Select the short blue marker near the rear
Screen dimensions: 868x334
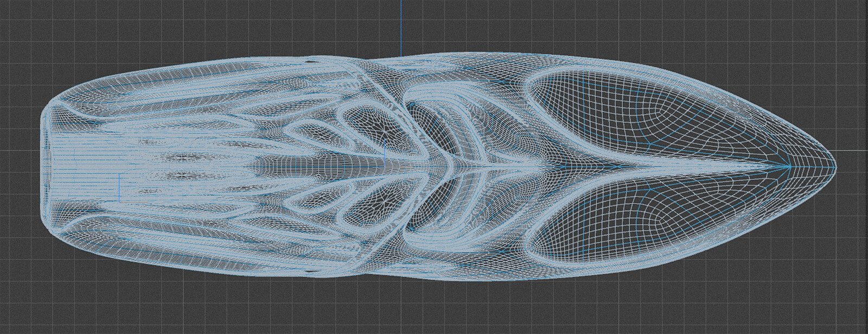(119, 186)
